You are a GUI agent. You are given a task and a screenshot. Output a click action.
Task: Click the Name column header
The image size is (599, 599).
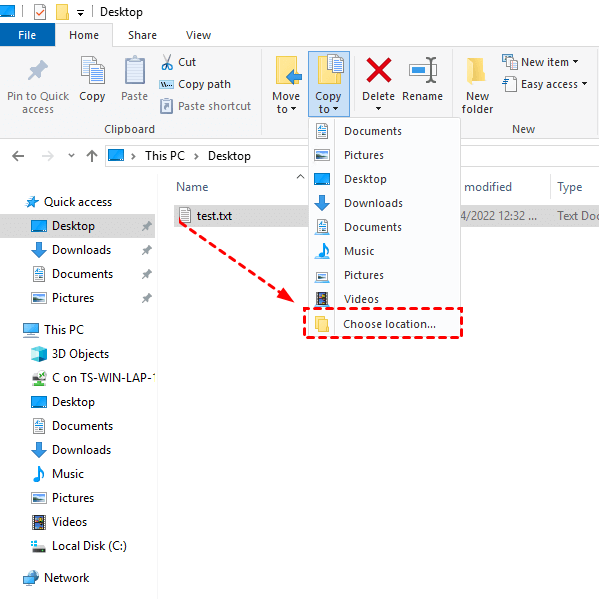coord(192,187)
